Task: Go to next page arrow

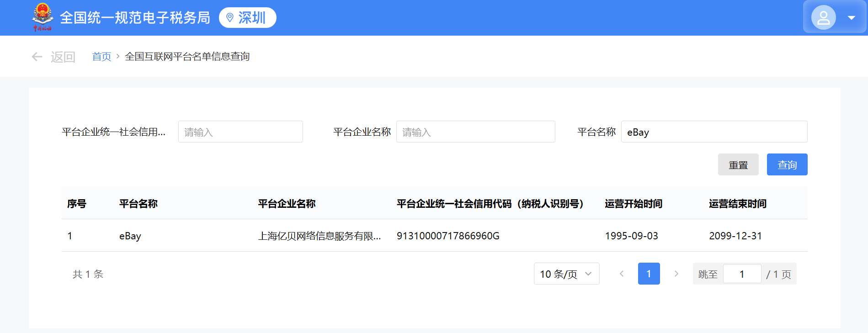Action: pos(676,274)
